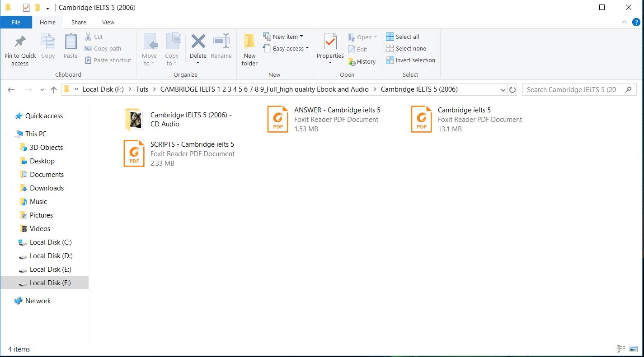
Task: Click Select all in the ribbon
Action: click(403, 37)
